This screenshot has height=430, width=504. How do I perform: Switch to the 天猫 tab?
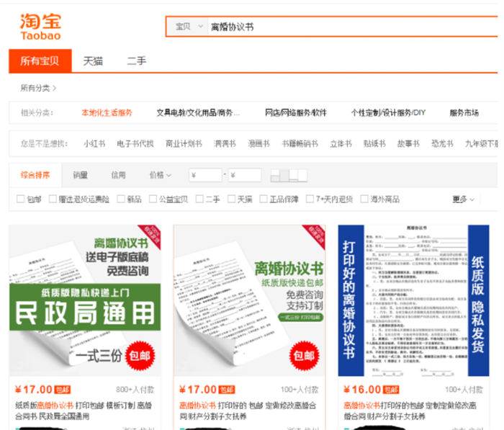point(92,61)
